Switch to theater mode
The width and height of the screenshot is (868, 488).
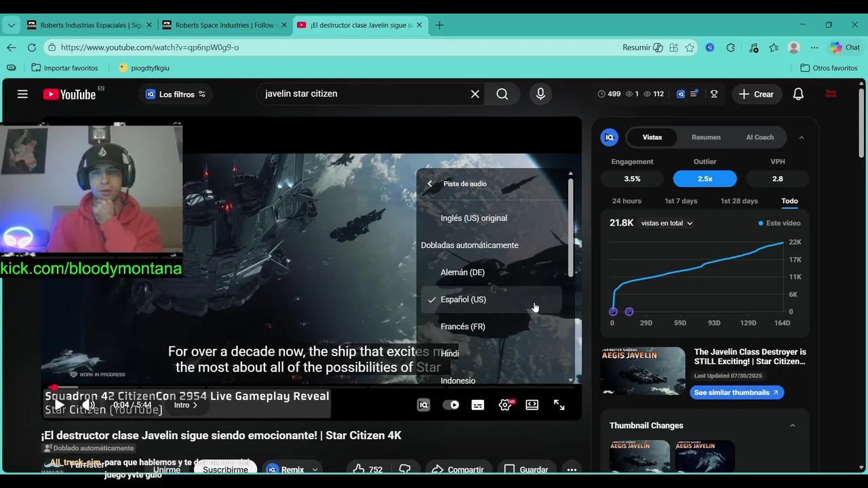[532, 405]
